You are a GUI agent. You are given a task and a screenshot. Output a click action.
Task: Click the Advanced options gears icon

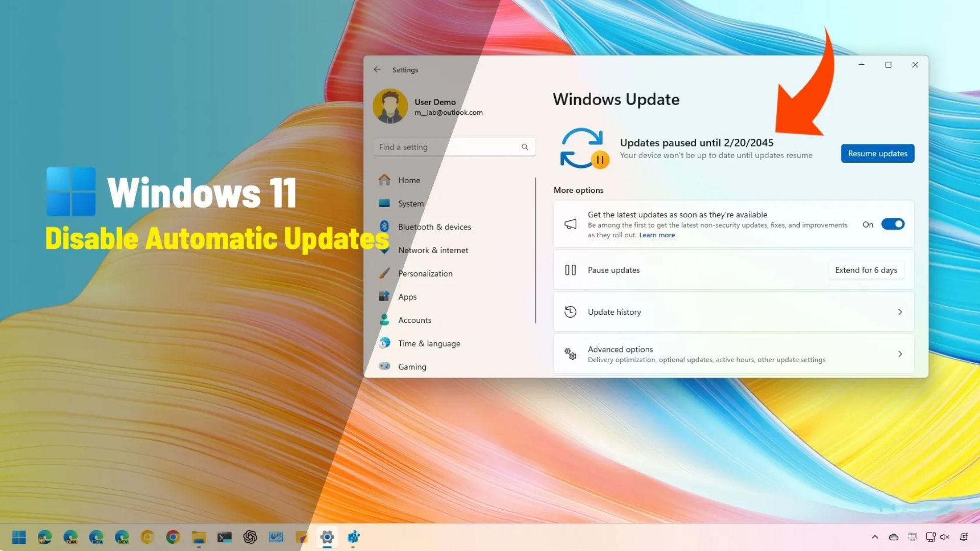(x=570, y=354)
